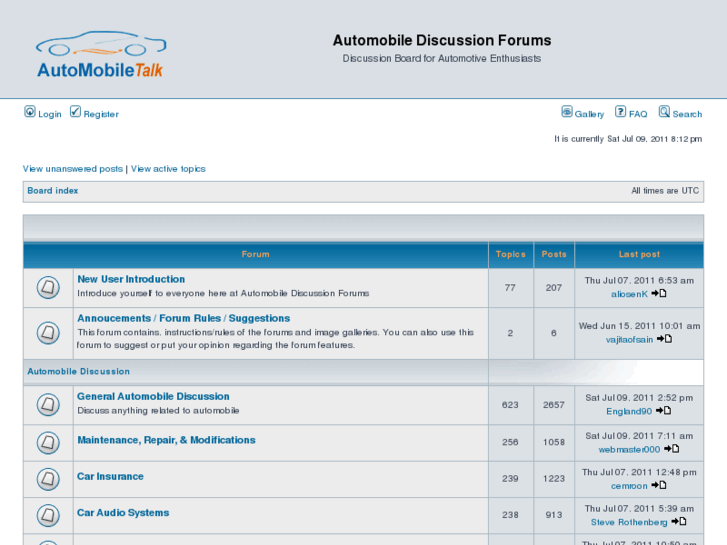Click the FAQ question mark icon
Viewport: 727px width, 545px height.
[620, 112]
